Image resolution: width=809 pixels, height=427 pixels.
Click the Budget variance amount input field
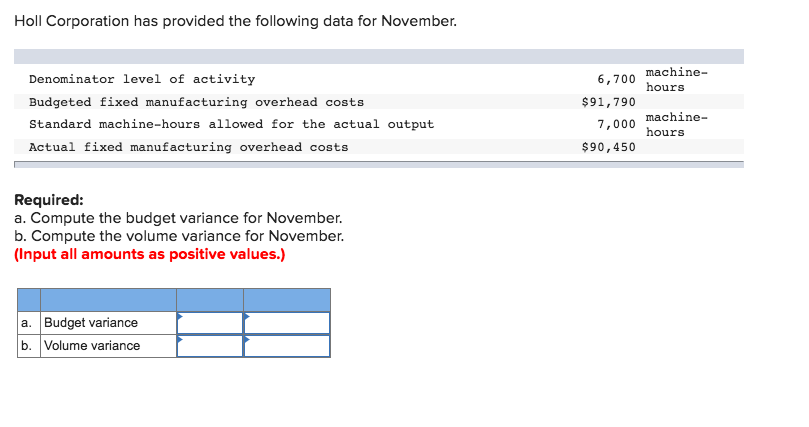tap(210, 323)
